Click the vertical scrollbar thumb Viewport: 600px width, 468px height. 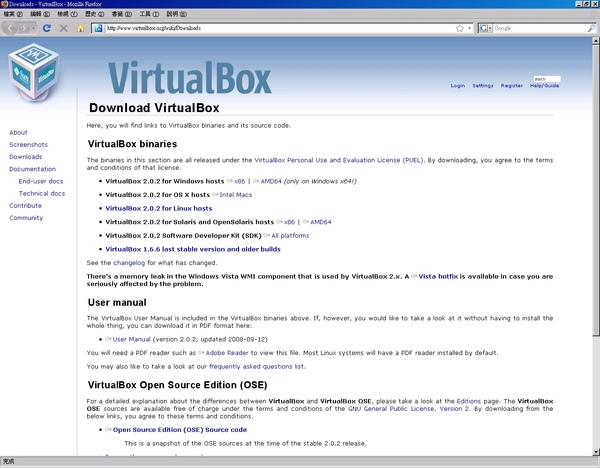coord(596,191)
